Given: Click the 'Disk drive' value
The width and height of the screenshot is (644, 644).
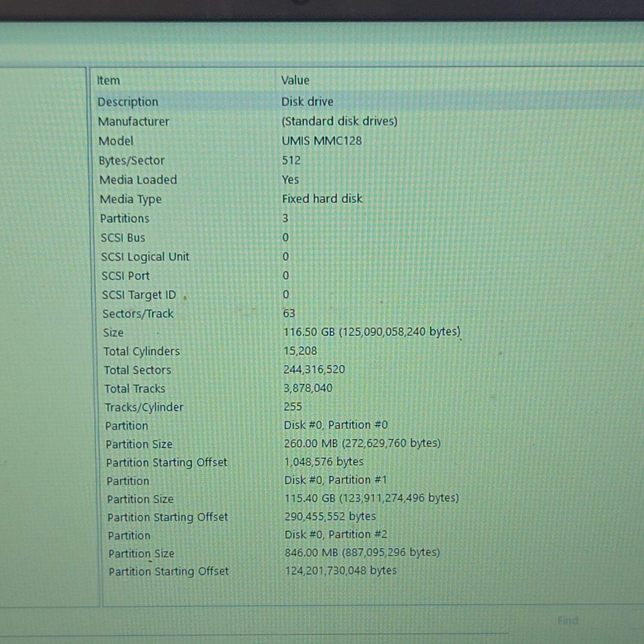Looking at the screenshot, I should 307,102.
